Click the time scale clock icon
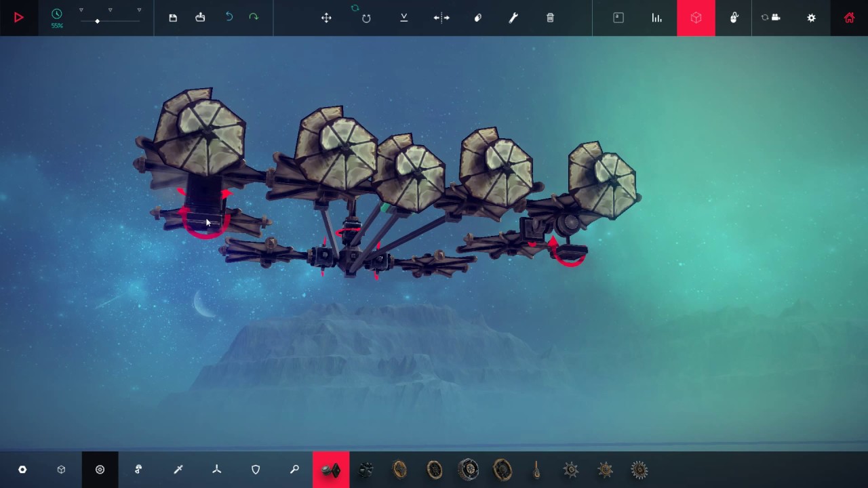868x488 pixels. 57,14
